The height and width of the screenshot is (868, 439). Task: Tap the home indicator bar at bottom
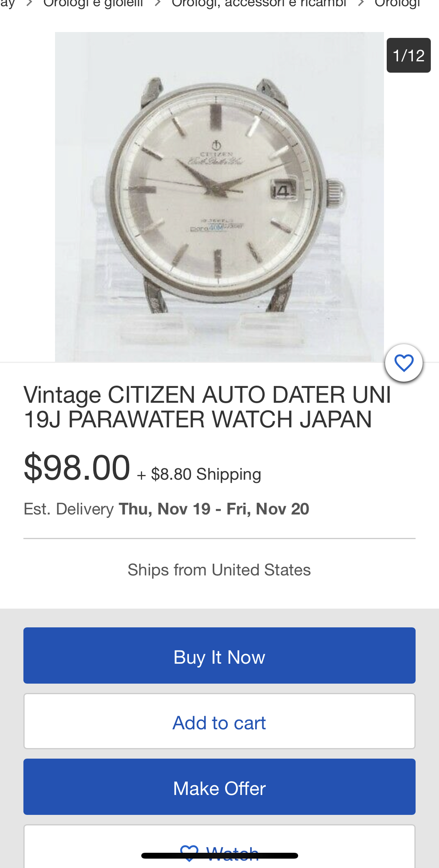click(219, 855)
